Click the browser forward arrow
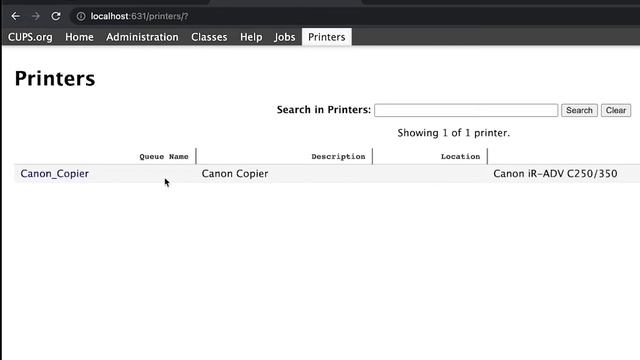Screen dimensions: 640x360 (36, 16)
